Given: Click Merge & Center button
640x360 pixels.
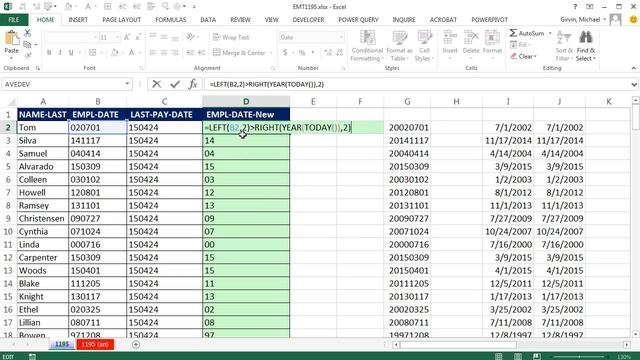Looking at the screenshot, I should tap(240, 53).
